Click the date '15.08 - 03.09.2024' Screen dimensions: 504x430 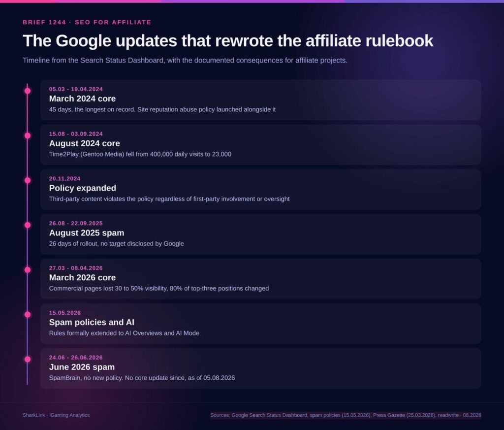(76, 134)
